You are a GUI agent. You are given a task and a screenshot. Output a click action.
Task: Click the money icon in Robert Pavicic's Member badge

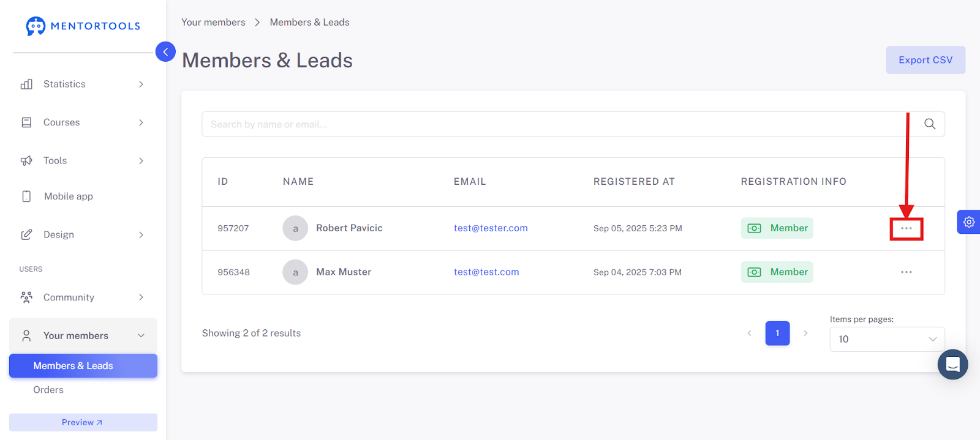[755, 228]
